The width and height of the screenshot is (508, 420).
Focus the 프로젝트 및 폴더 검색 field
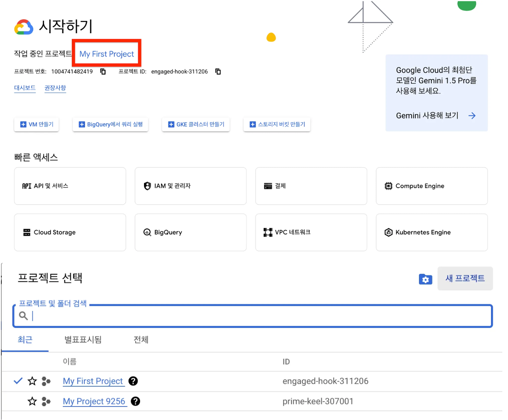(253, 316)
